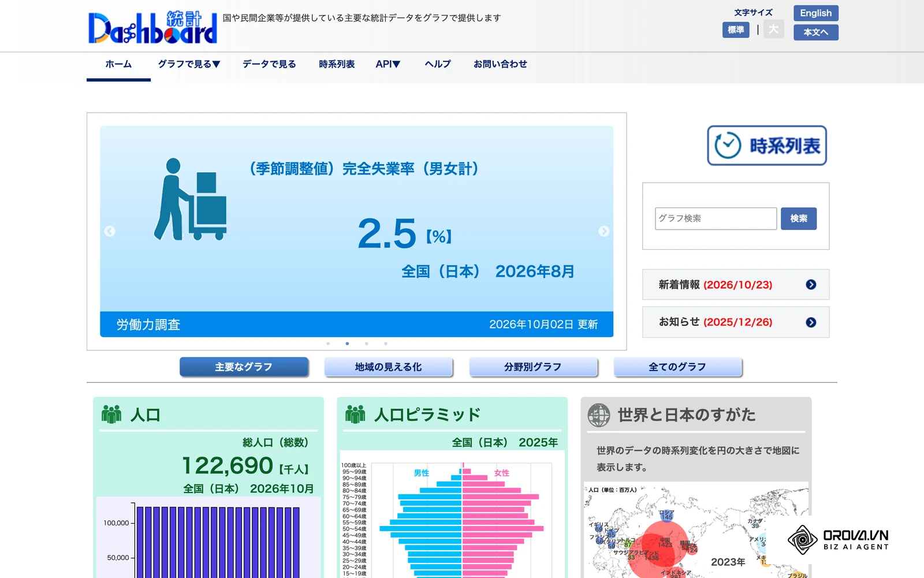The image size is (924, 578).
Task: Expand the API dropdown menu
Action: (388, 64)
